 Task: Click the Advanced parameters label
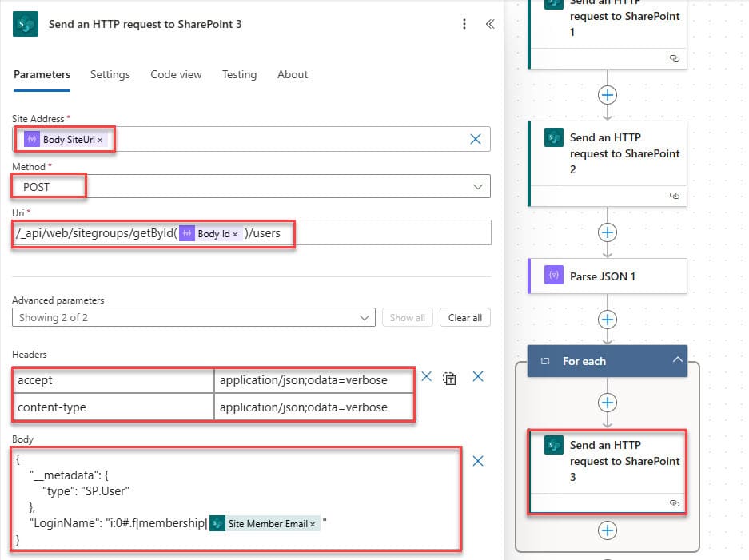coord(58,300)
